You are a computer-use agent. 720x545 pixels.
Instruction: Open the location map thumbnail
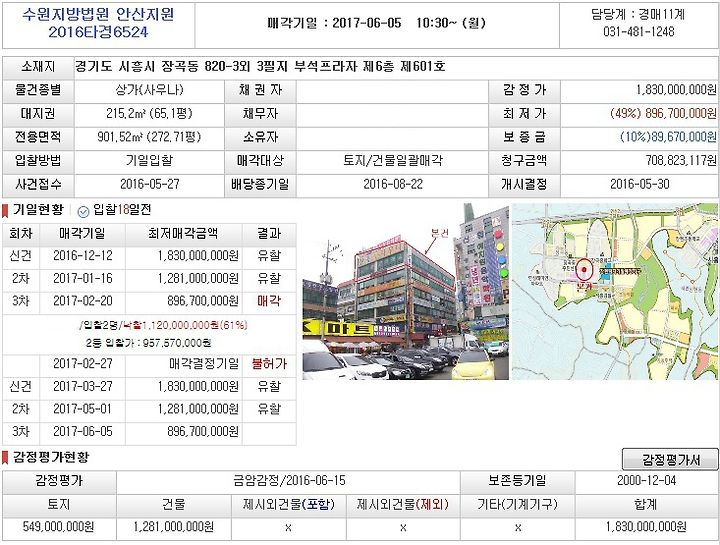(x=615, y=291)
